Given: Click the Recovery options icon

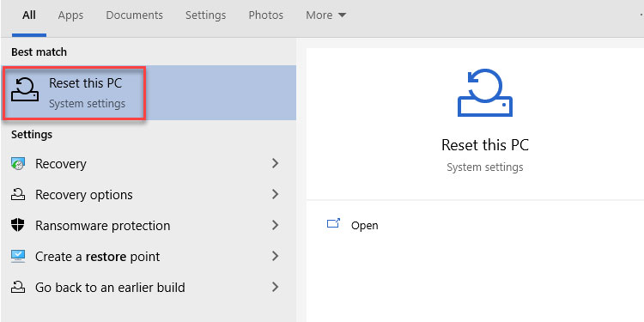Looking at the screenshot, I should tap(18, 195).
